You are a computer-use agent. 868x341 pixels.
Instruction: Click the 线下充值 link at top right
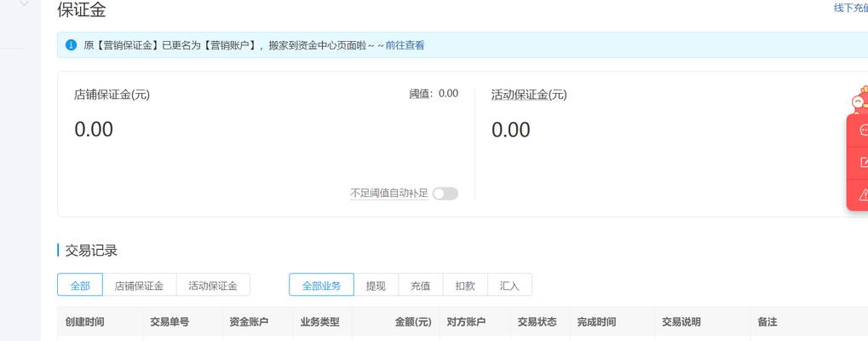tap(851, 8)
